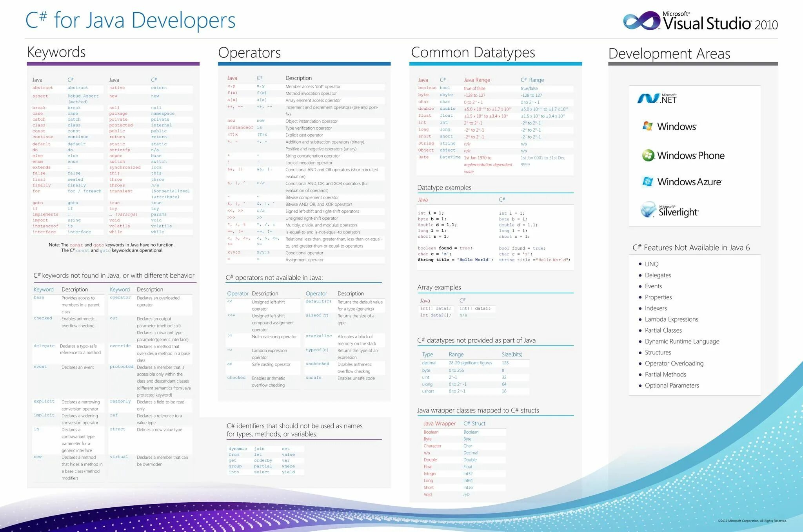
Task: Select the Operators section heading
Action: click(249, 52)
